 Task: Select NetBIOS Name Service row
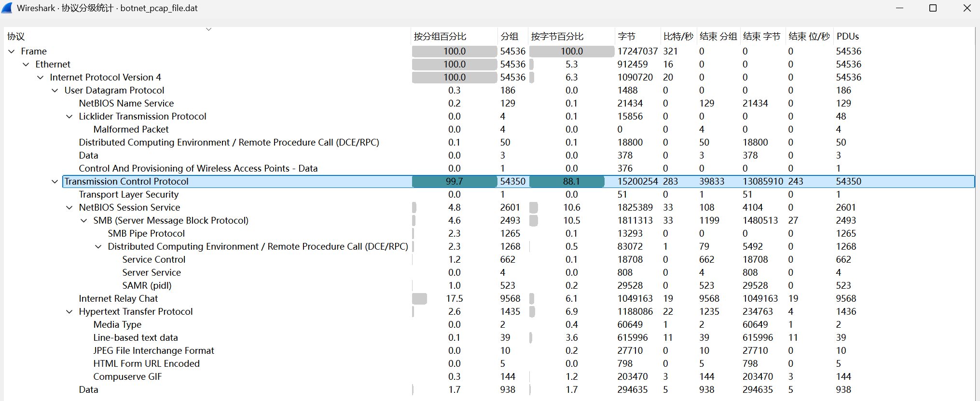[490, 103]
